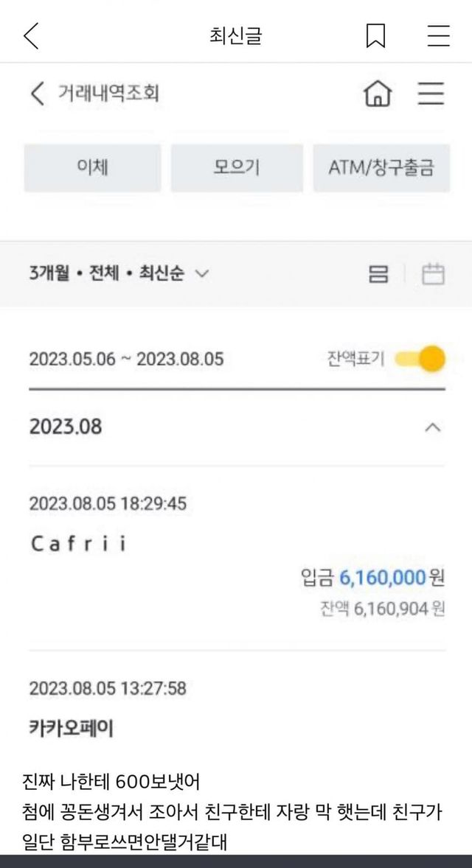472x868 pixels.
Task: Open the top hamburger menu
Action: click(438, 35)
